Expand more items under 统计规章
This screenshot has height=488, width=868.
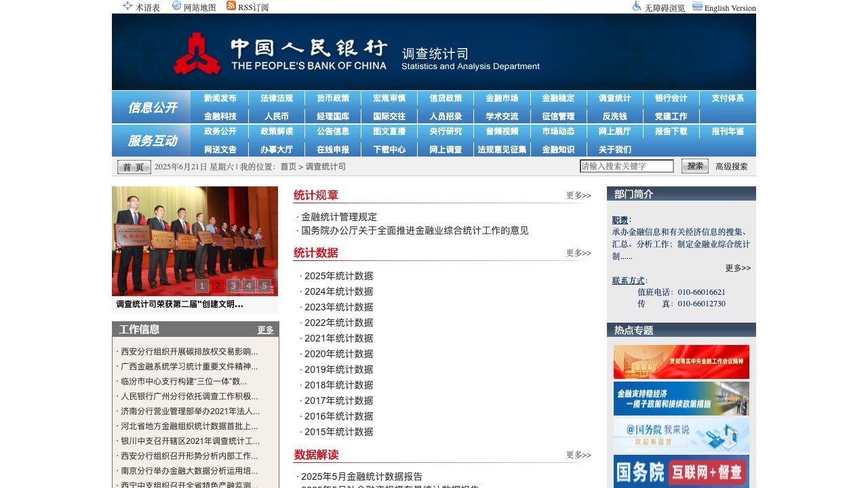coord(578,195)
